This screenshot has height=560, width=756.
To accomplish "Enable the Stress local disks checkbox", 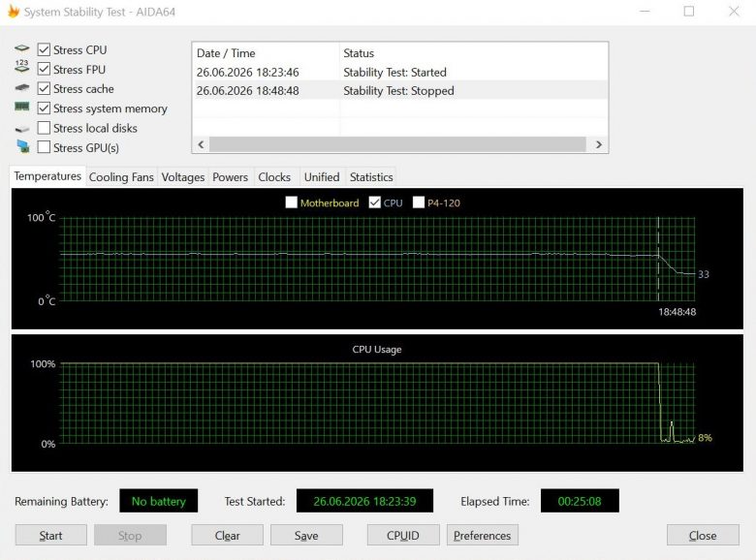I will coord(44,128).
